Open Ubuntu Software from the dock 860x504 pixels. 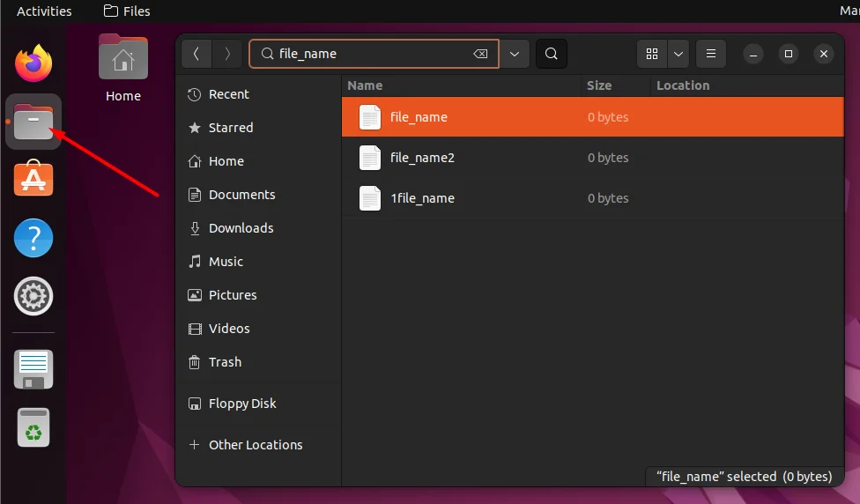33,178
